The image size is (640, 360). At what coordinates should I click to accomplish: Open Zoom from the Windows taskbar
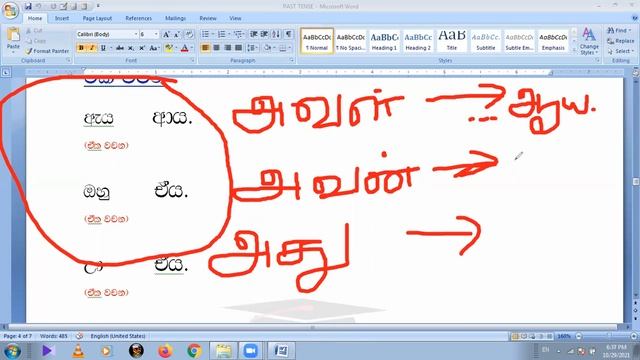(x=250, y=351)
